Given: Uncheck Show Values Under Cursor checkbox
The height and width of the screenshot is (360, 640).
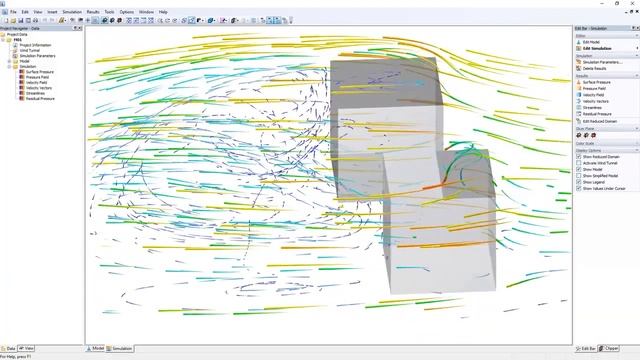Looking at the screenshot, I should pyautogui.click(x=579, y=189).
